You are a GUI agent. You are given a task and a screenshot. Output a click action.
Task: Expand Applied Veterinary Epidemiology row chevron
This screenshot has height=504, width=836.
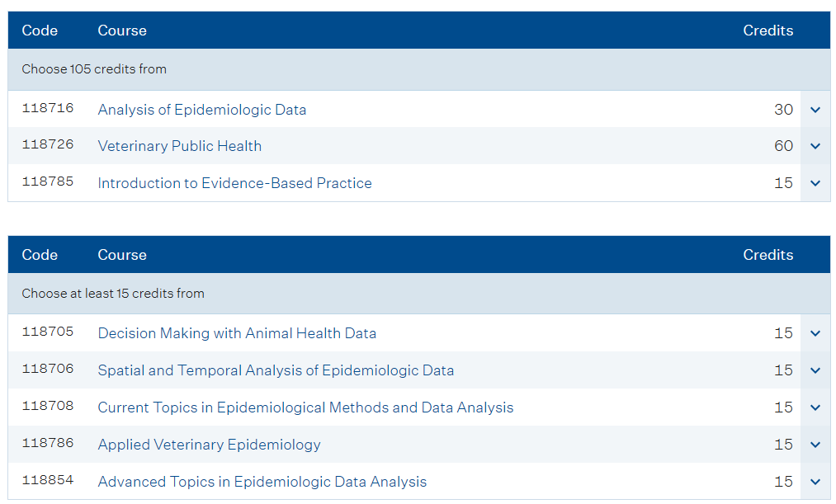[x=815, y=445]
